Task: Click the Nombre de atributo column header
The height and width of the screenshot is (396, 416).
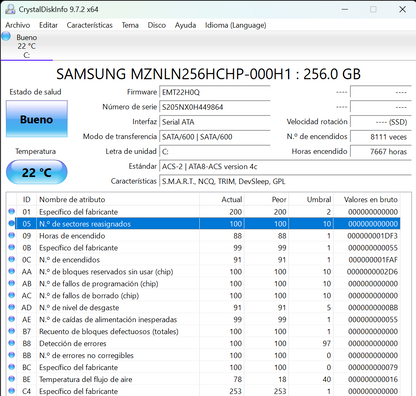Action: click(x=118, y=200)
